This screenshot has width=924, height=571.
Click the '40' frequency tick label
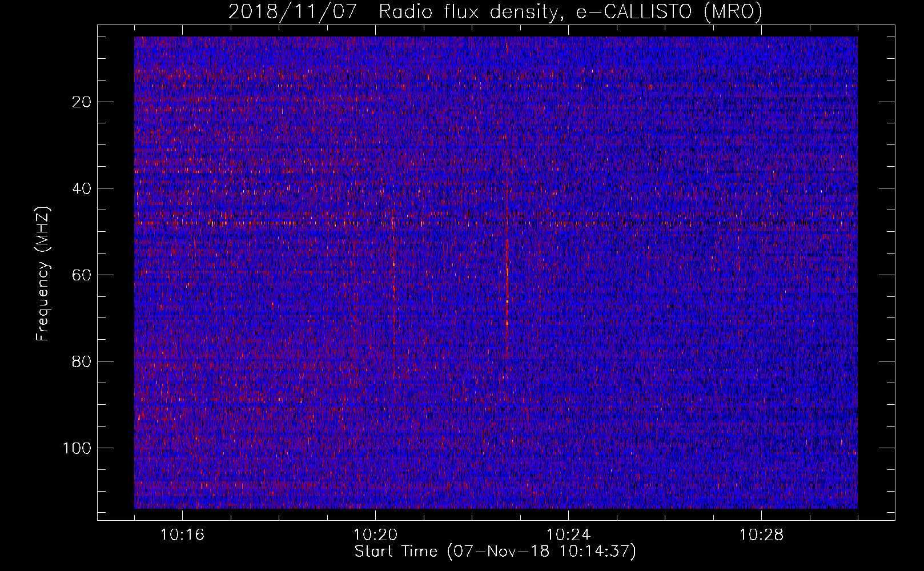pyautogui.click(x=82, y=188)
